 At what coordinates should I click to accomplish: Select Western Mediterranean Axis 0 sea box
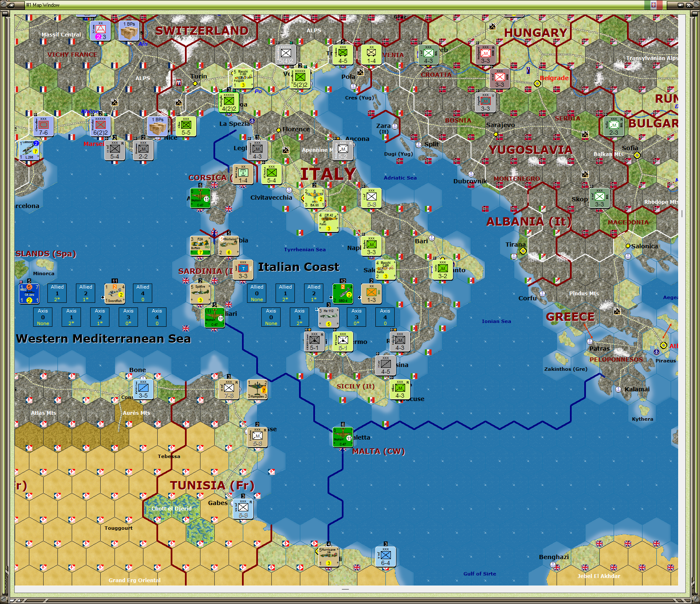click(43, 317)
